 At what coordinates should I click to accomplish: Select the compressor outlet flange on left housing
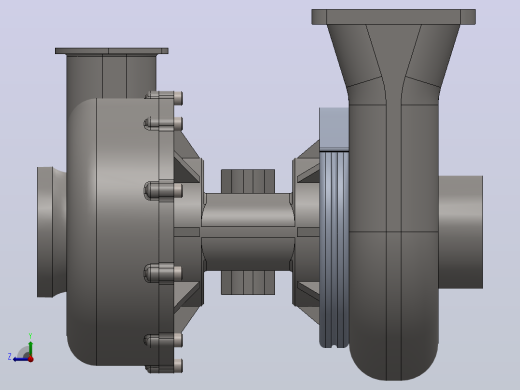(112, 51)
